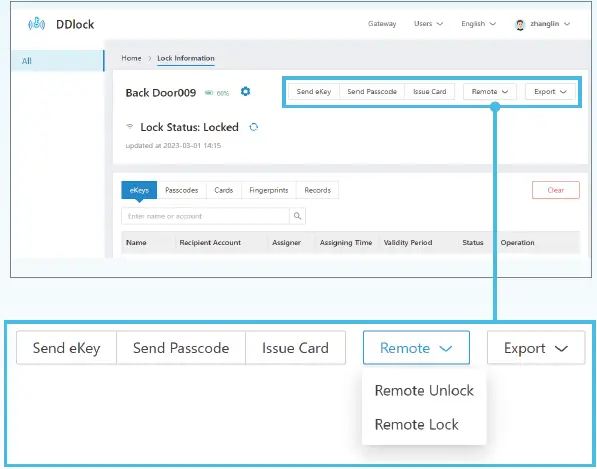Focus the name or account search field
597x469 pixels.
(x=206, y=216)
